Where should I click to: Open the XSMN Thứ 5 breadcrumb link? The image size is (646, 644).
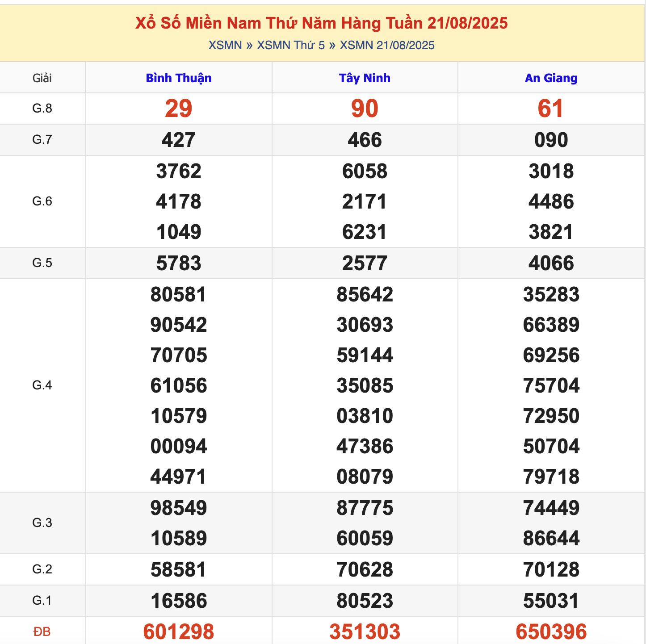(x=291, y=45)
